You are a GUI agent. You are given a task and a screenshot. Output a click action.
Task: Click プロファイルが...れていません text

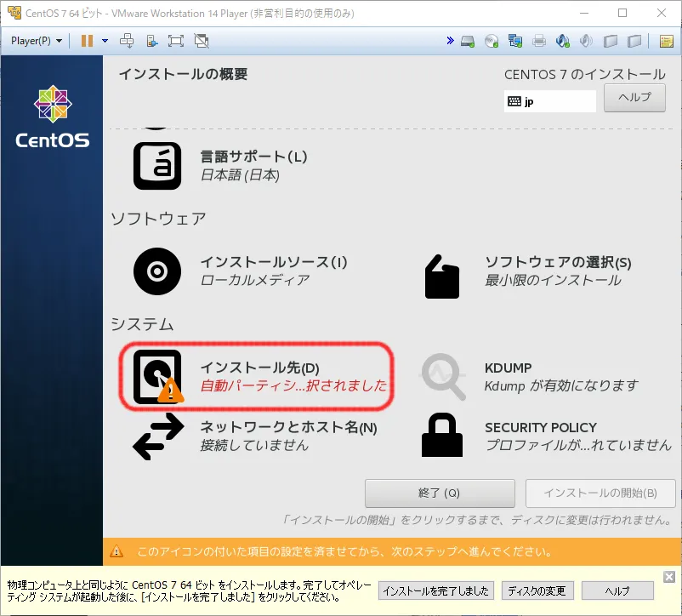click(578, 446)
